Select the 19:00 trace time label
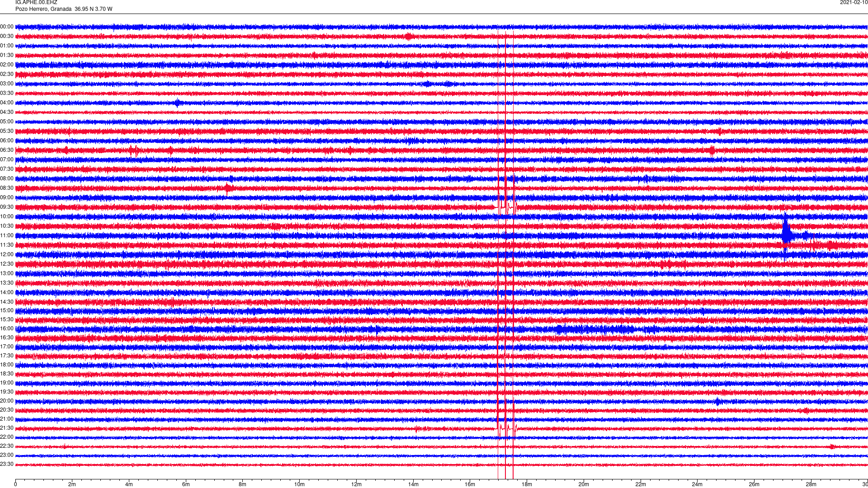Screen dimensions: 868x488 [x=7, y=383]
